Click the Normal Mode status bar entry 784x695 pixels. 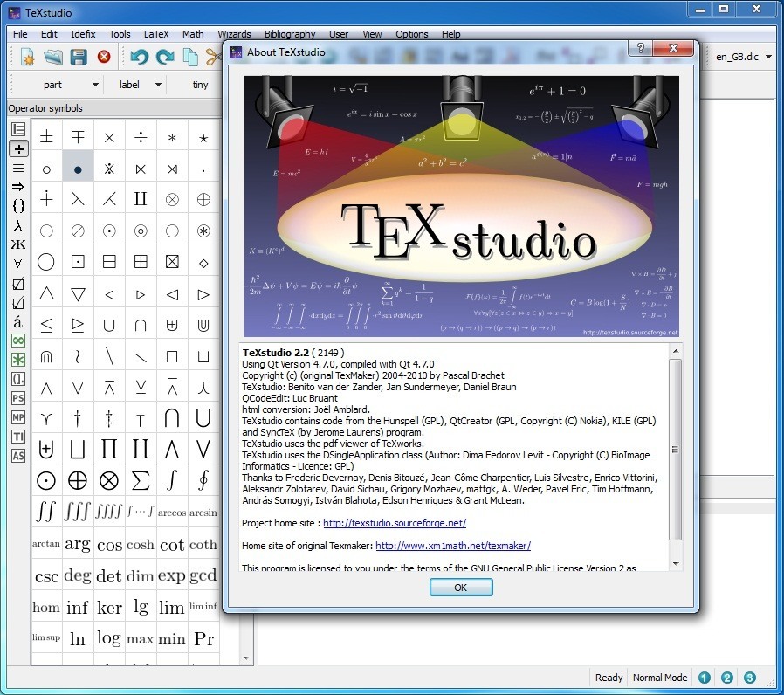coord(660,678)
